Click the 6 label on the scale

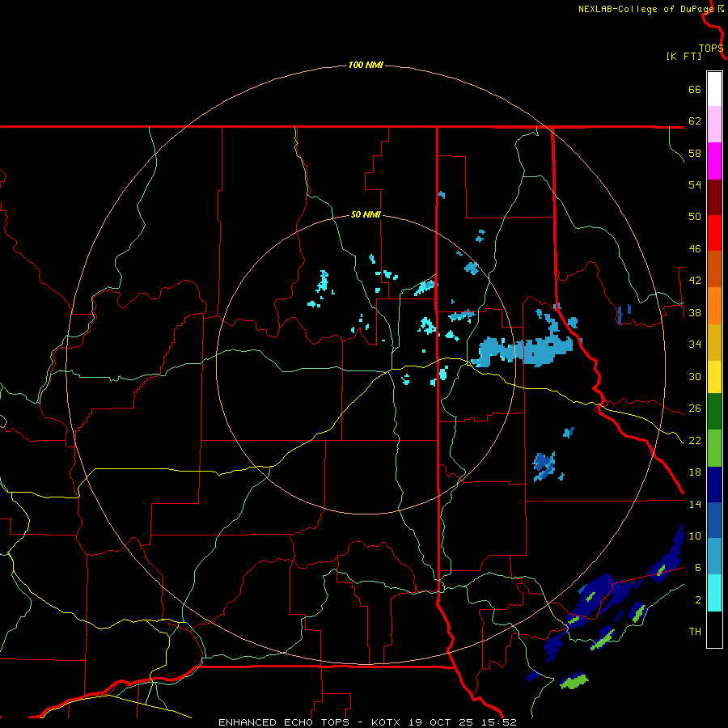(697, 568)
